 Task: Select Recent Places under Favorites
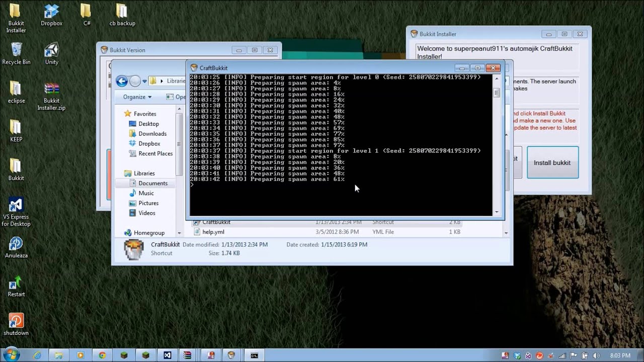150,153
